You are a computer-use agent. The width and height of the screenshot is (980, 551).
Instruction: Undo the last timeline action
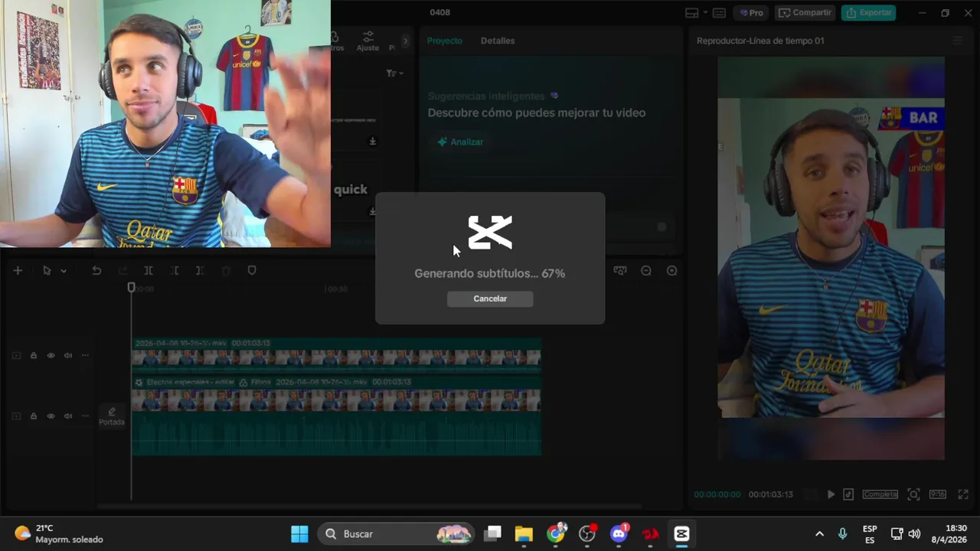tap(96, 270)
